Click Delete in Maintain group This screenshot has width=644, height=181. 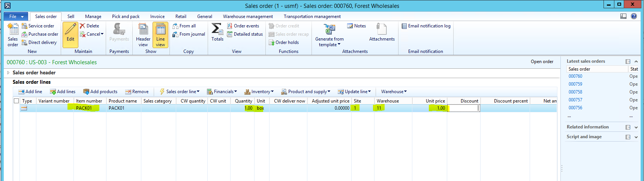(x=90, y=26)
